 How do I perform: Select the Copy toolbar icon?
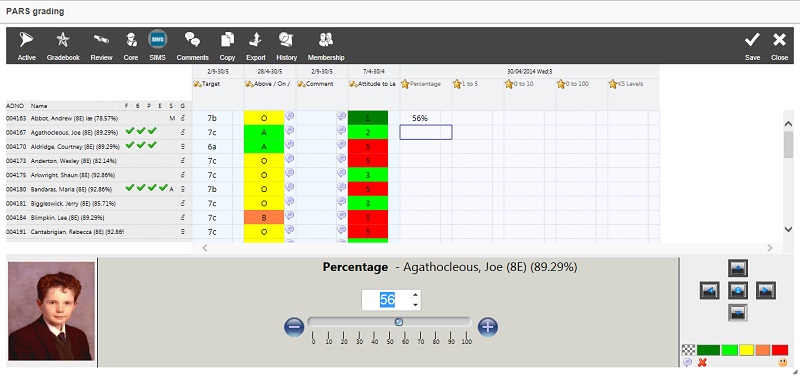point(228,39)
